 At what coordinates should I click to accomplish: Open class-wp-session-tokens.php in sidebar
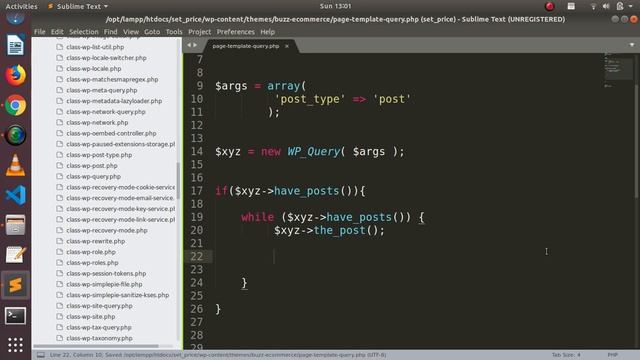[106, 273]
